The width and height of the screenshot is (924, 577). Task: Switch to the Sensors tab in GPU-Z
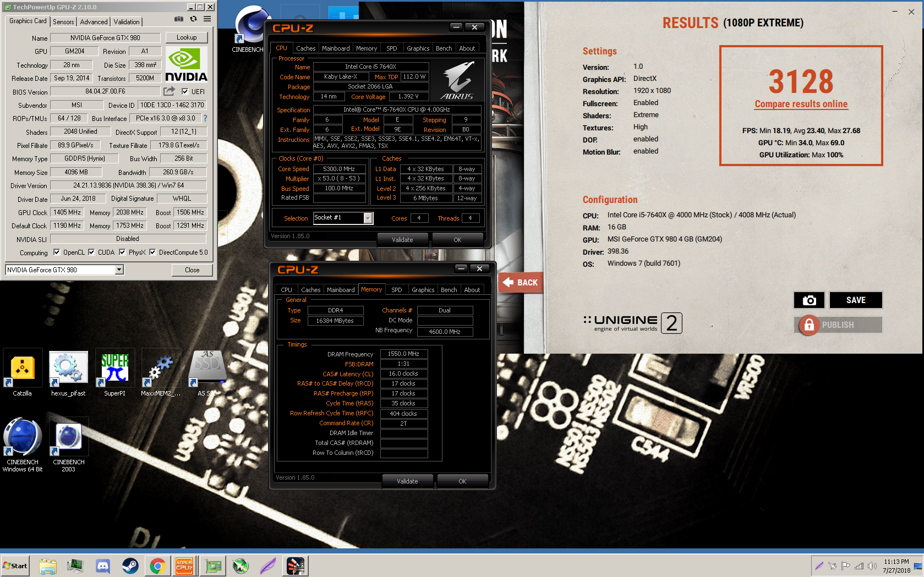[63, 21]
